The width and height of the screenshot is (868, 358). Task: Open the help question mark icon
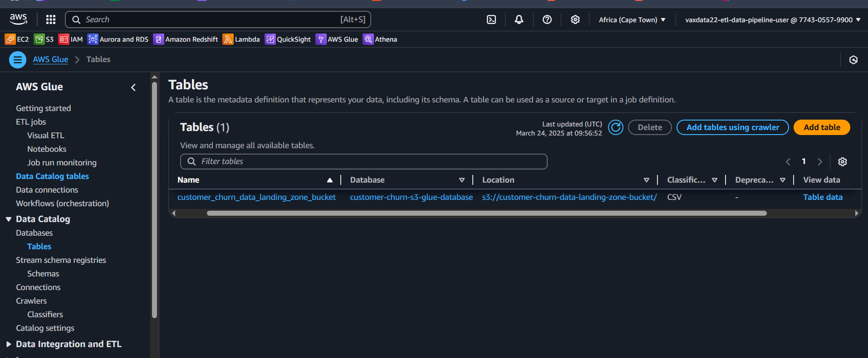coord(547,19)
